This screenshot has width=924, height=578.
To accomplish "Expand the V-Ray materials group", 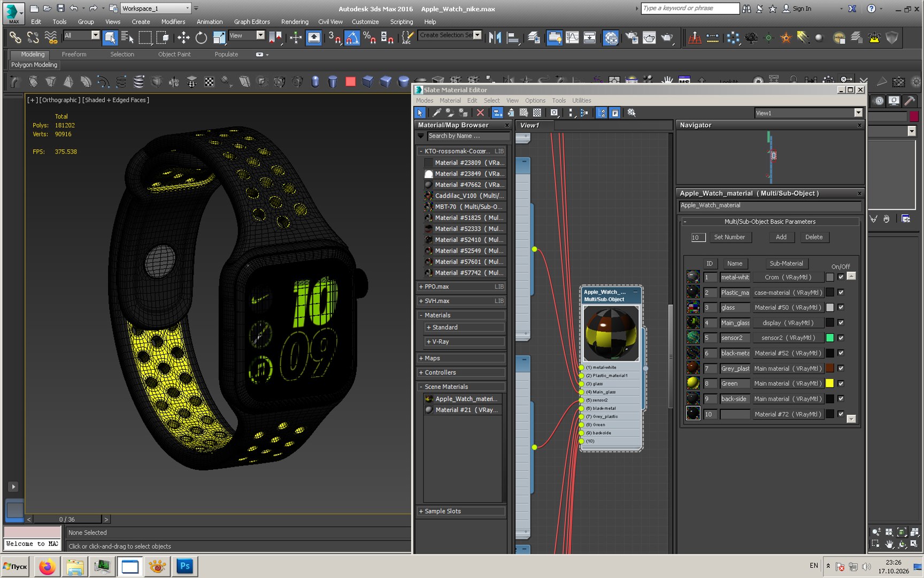I will (464, 341).
